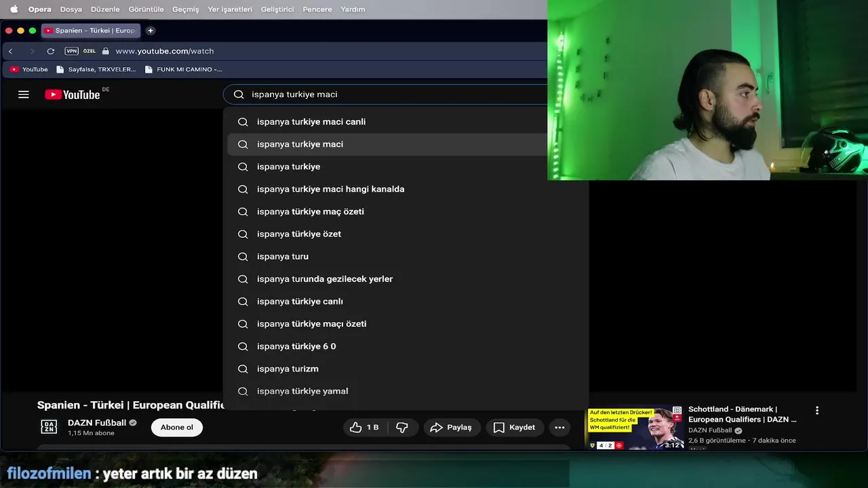Click the '1,15 Mn abone' subscriber count

click(x=91, y=433)
